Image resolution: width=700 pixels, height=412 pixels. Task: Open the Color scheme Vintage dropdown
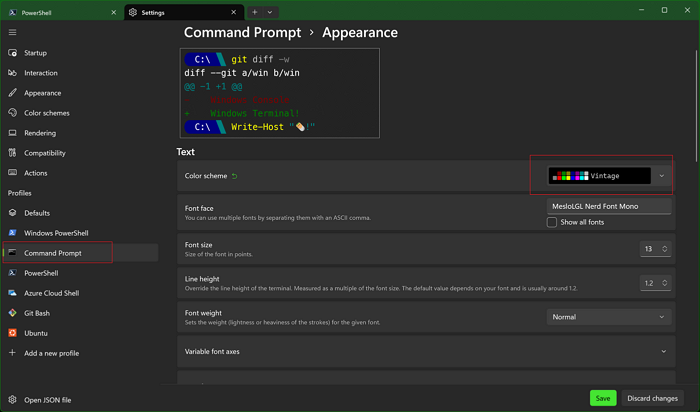click(x=609, y=176)
